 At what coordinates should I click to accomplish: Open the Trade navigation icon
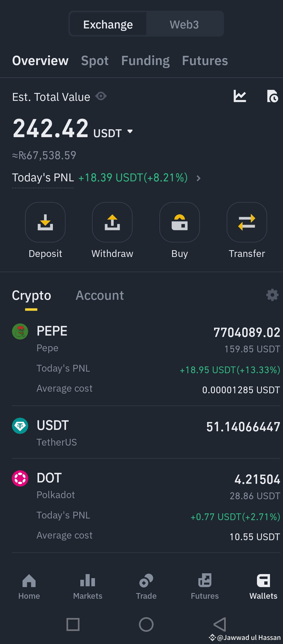point(146,587)
